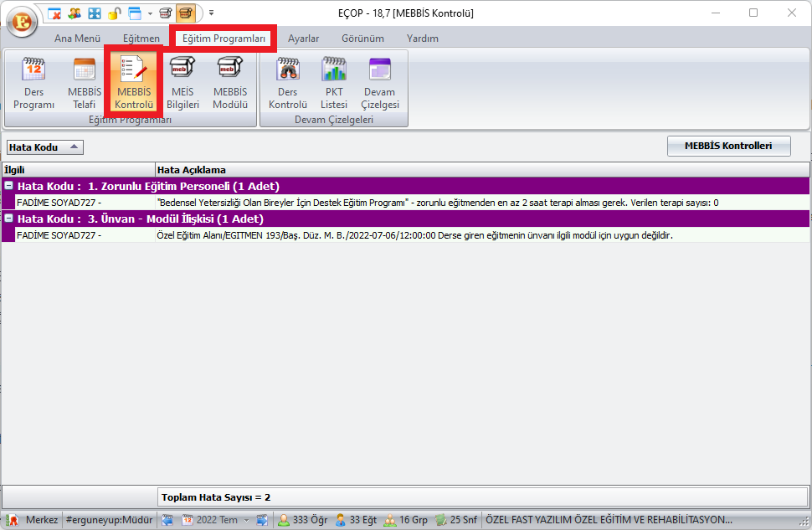The width and height of the screenshot is (812, 530).
Task: Open the Yardım tab
Action: tap(423, 39)
